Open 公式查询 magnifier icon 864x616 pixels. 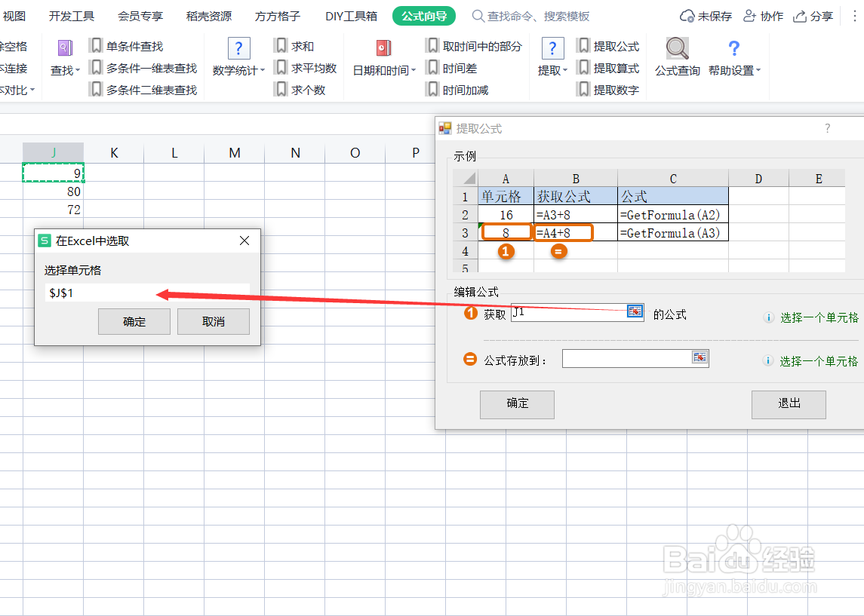[x=677, y=48]
